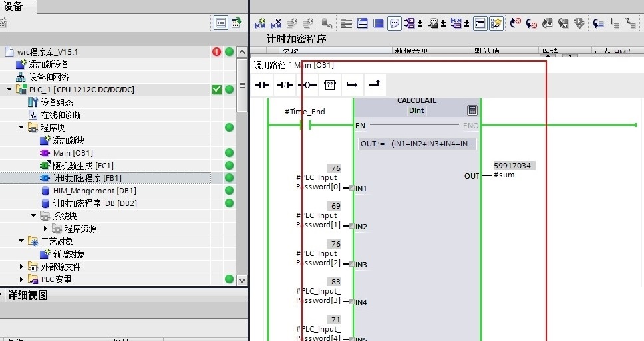
Task: Click the #Time_End contact
Action: tap(305, 124)
